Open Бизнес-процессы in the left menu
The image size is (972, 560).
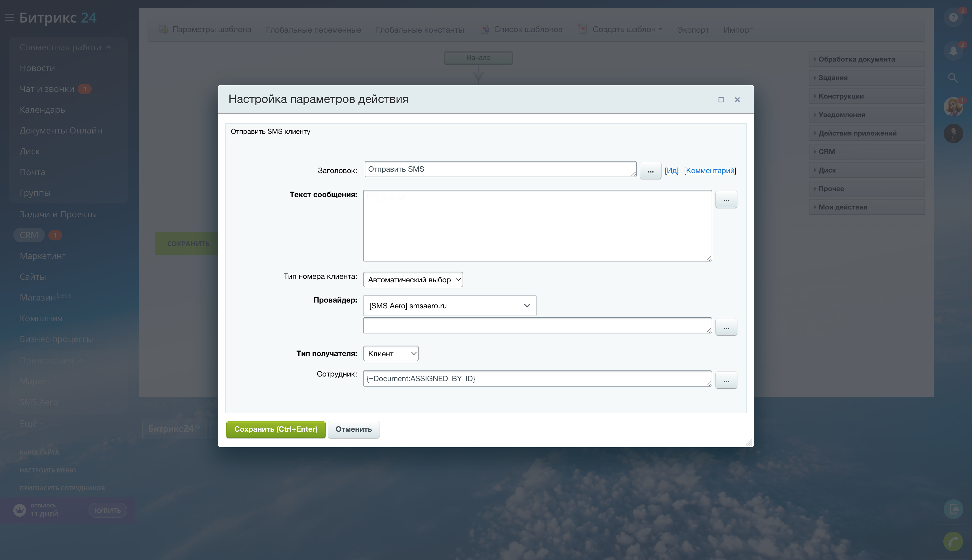[56, 339]
